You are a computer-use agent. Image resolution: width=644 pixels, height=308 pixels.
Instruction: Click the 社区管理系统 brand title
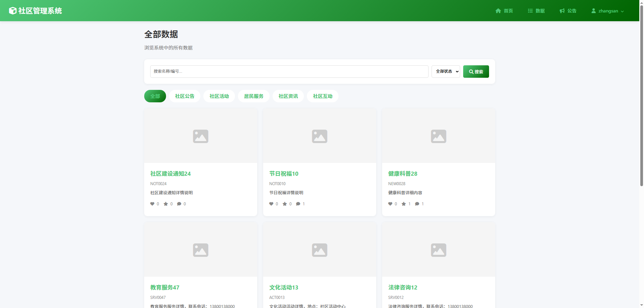tap(40, 11)
